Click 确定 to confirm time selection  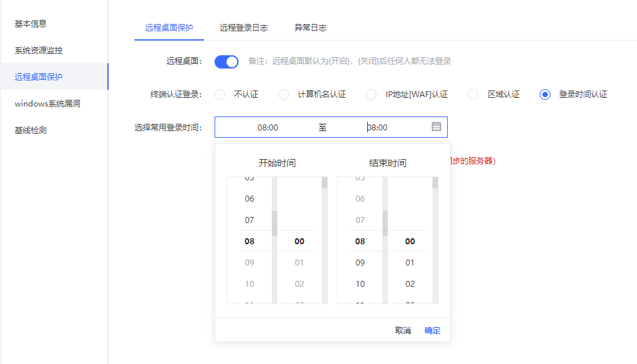(x=432, y=331)
